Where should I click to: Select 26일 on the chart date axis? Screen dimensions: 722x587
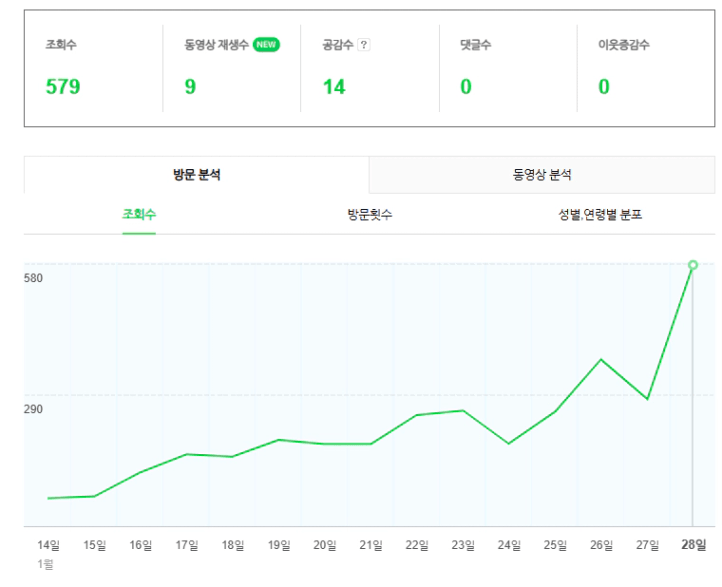pyautogui.click(x=601, y=545)
